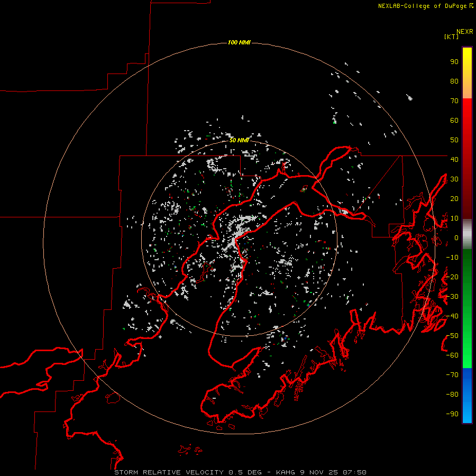Viewport: 476px width, 476px height.
Task: Click the -50 knot scale value
Action: coord(452,336)
